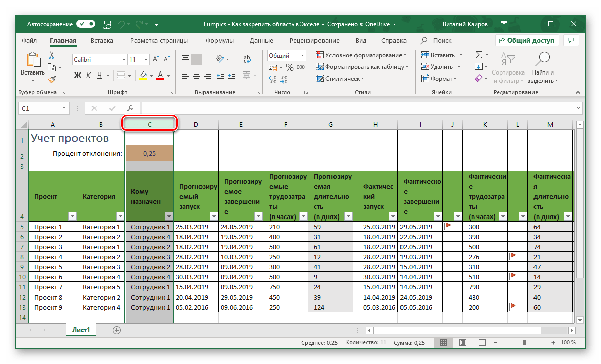Apply the red font color A
Image resolution: width=601 pixels, height=364 pixels.
point(160,75)
